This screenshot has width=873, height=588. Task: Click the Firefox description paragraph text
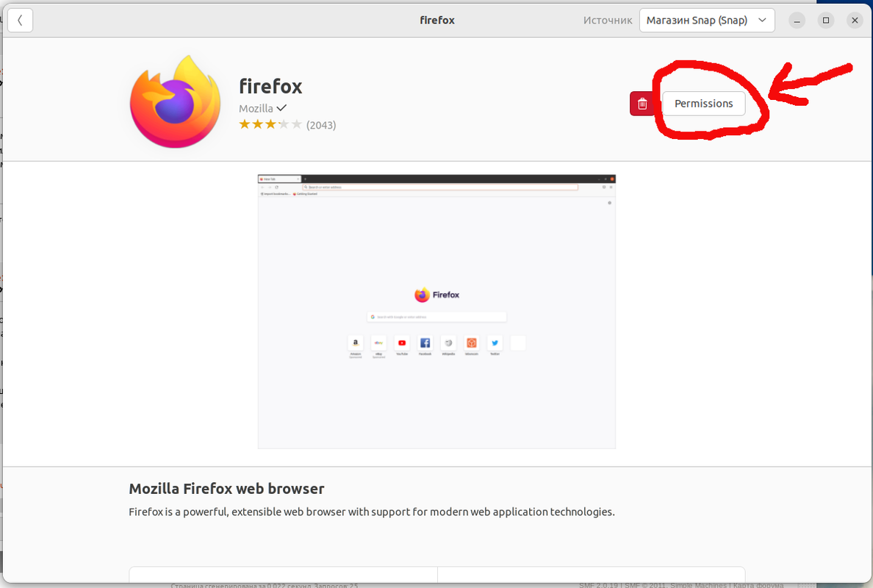pos(372,512)
